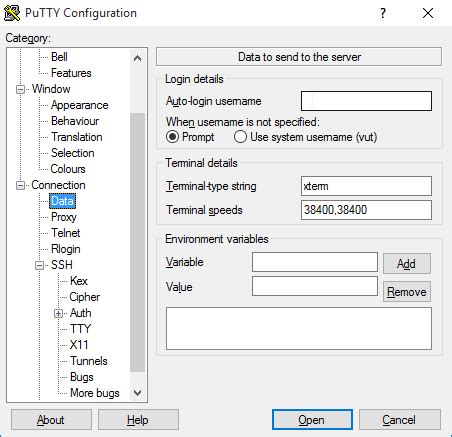Open the X11 settings

(79, 345)
